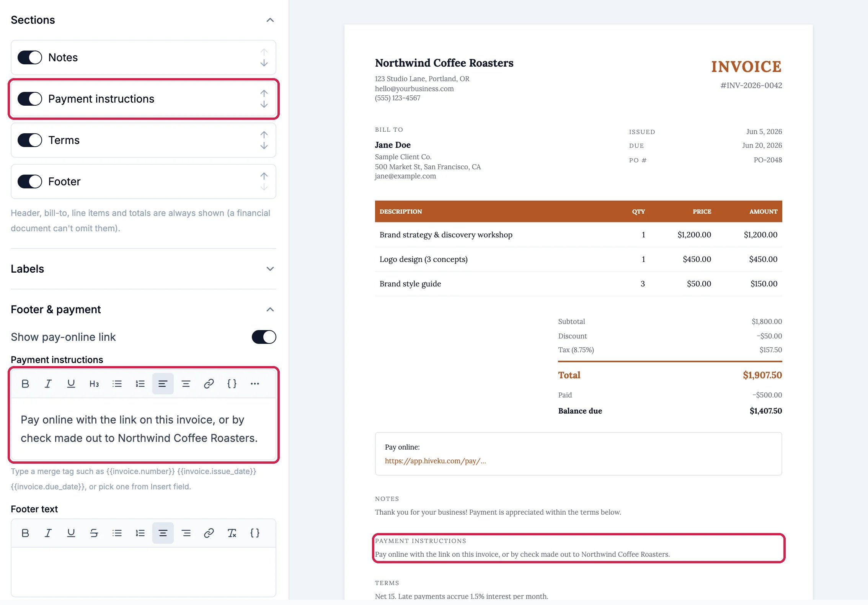The image size is (868, 605).
Task: Move Terms section up
Action: click(264, 134)
